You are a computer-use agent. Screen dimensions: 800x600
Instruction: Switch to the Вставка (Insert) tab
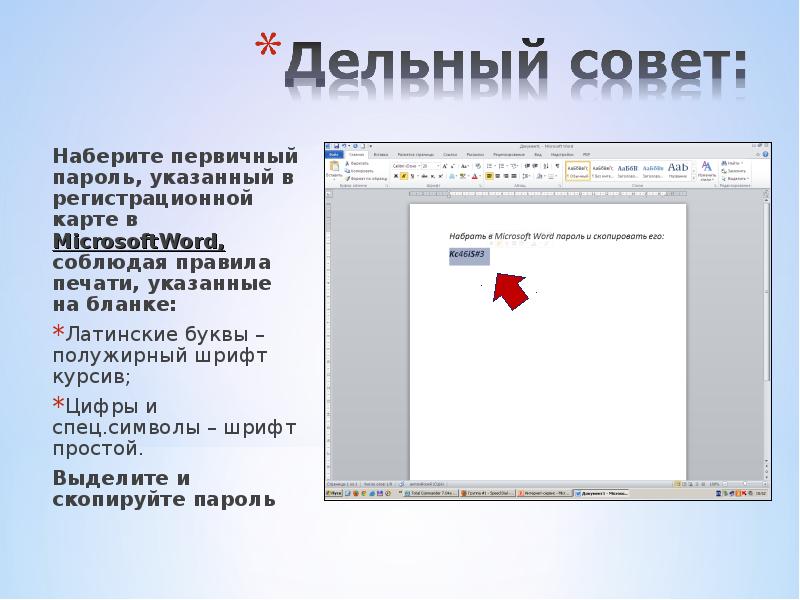pyautogui.click(x=381, y=155)
